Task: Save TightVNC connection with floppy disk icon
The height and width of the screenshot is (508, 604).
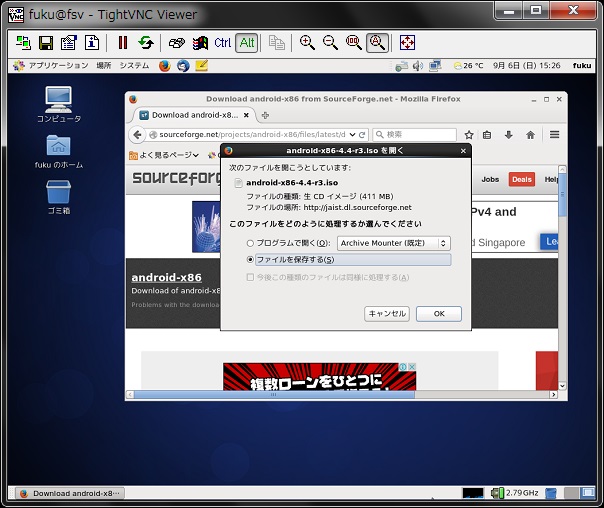Action: click(46, 42)
